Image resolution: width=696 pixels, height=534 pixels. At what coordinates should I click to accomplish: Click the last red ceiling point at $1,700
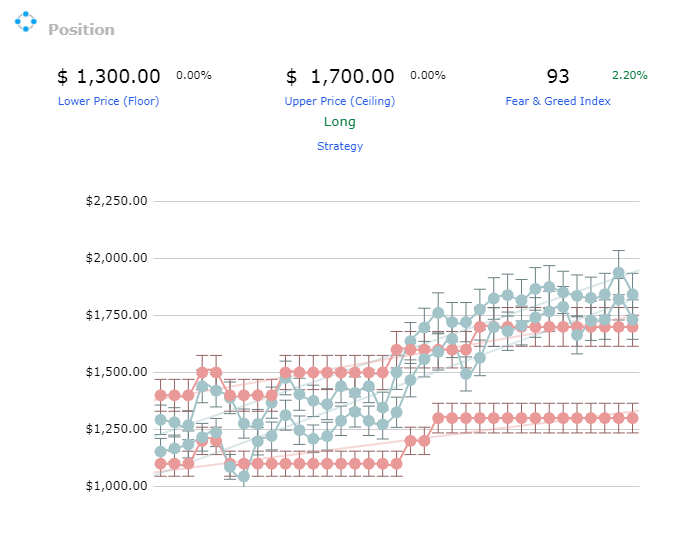[633, 327]
